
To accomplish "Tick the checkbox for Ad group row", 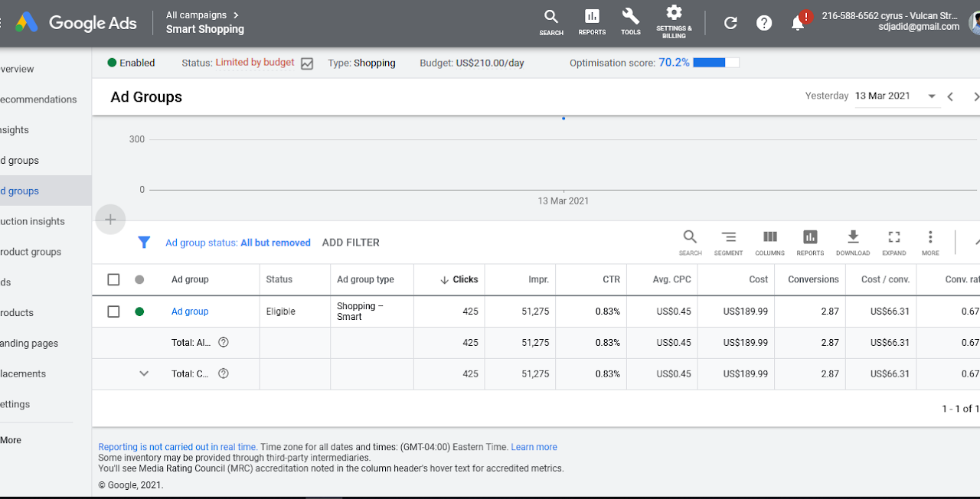I will click(x=113, y=311).
